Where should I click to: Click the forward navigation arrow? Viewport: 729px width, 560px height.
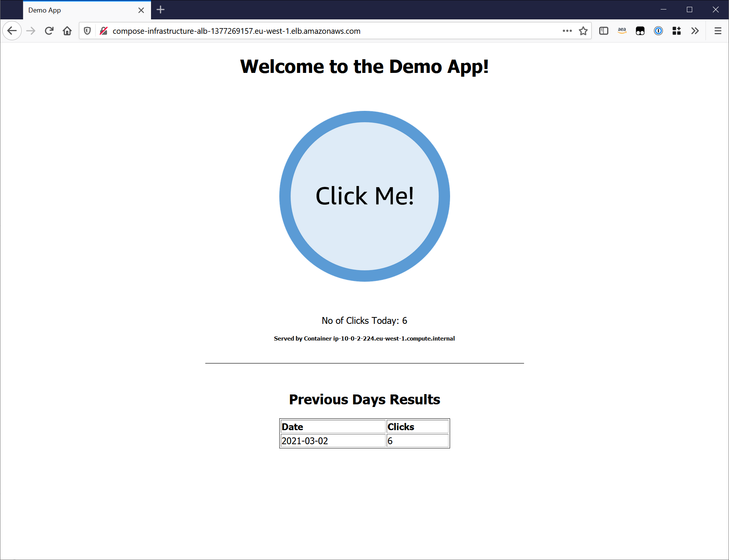click(31, 31)
